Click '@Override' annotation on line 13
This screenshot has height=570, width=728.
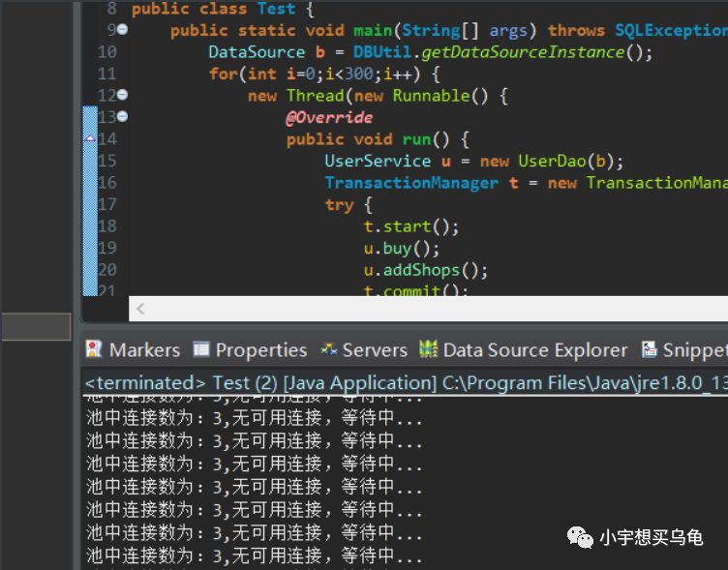click(x=329, y=117)
